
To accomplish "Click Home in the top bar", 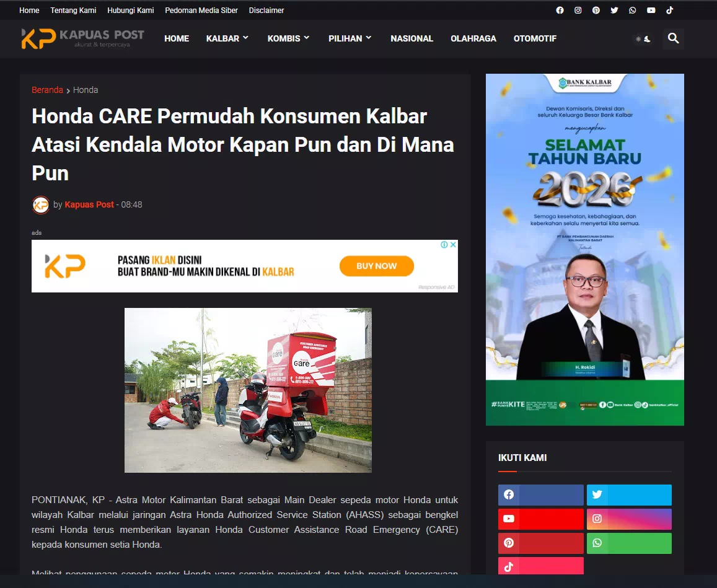I will tap(29, 10).
